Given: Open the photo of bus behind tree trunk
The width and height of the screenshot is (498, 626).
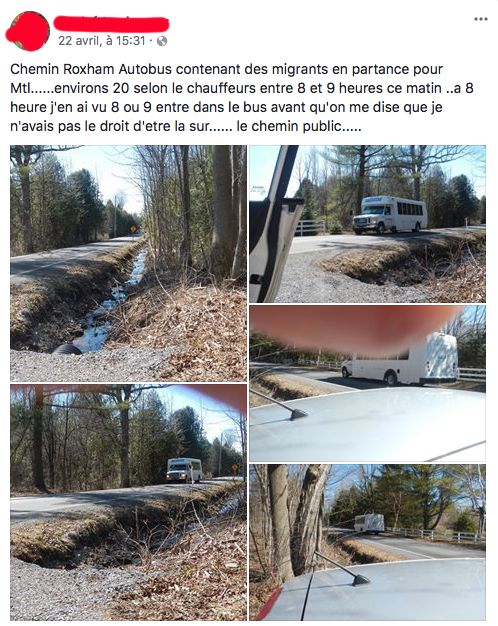Looking at the screenshot, I should coord(367,543).
